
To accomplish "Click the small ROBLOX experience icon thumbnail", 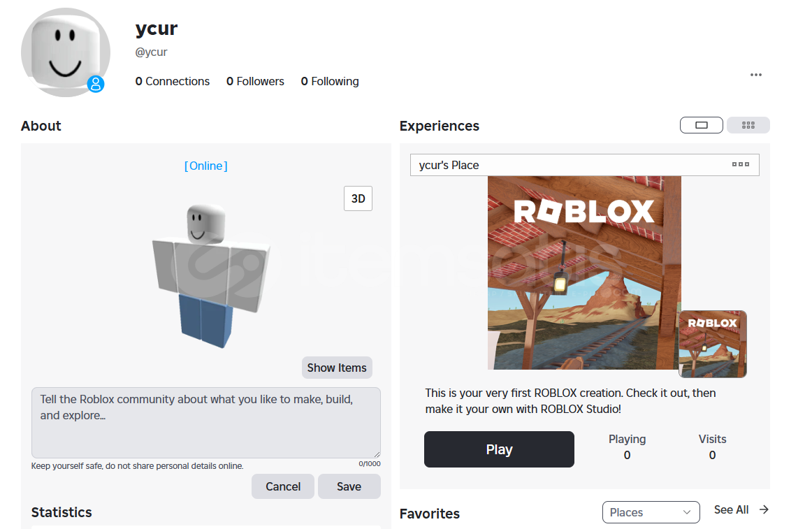I will 712,344.
